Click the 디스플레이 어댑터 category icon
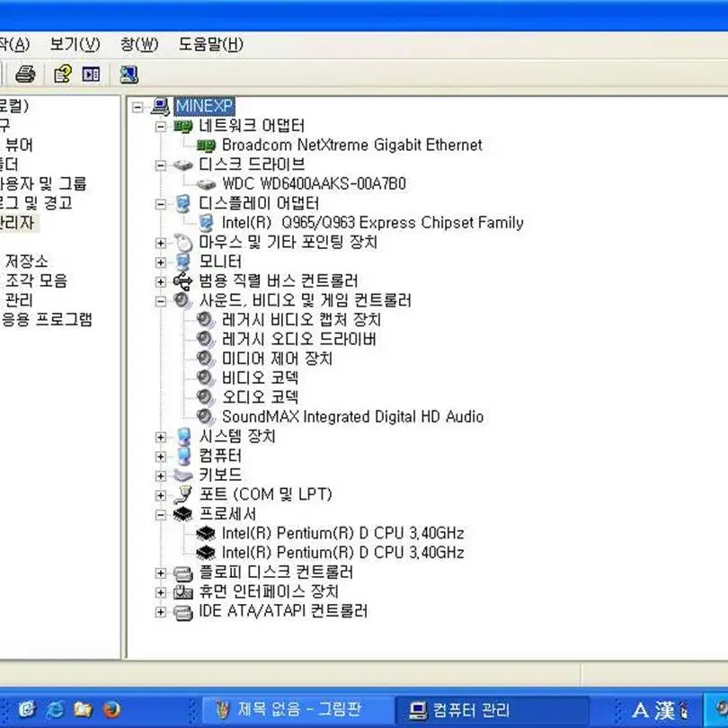The width and height of the screenshot is (728, 728). (183, 203)
